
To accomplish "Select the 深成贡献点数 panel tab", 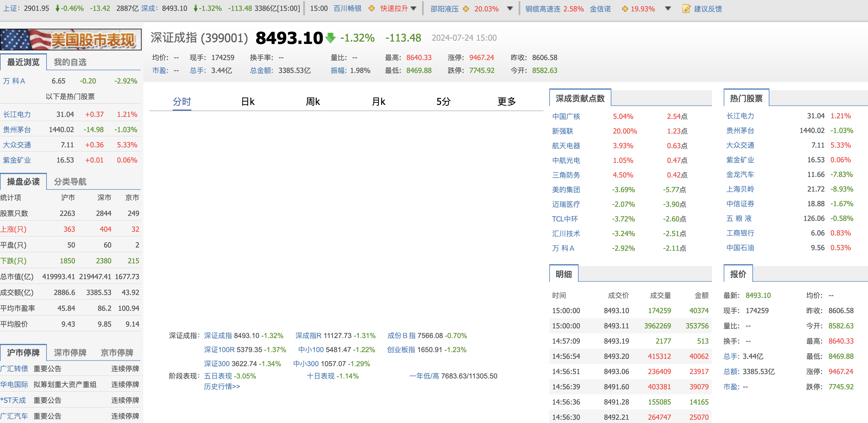I will coord(580,98).
